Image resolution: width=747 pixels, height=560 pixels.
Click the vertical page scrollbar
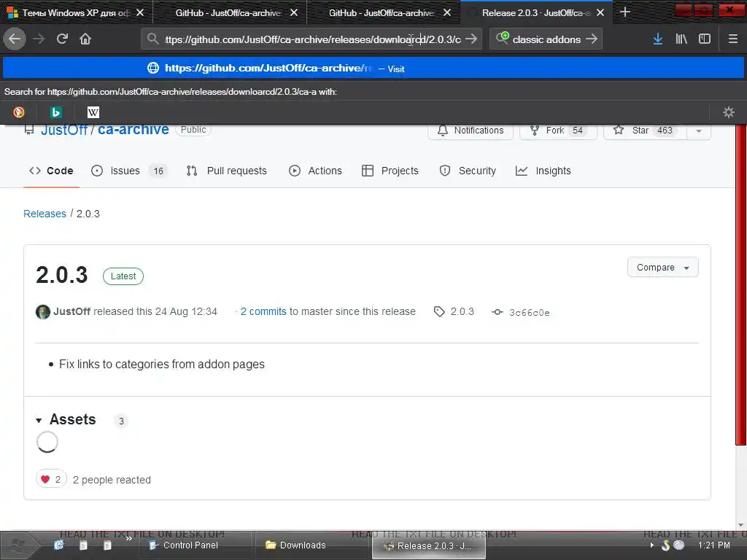(741, 284)
